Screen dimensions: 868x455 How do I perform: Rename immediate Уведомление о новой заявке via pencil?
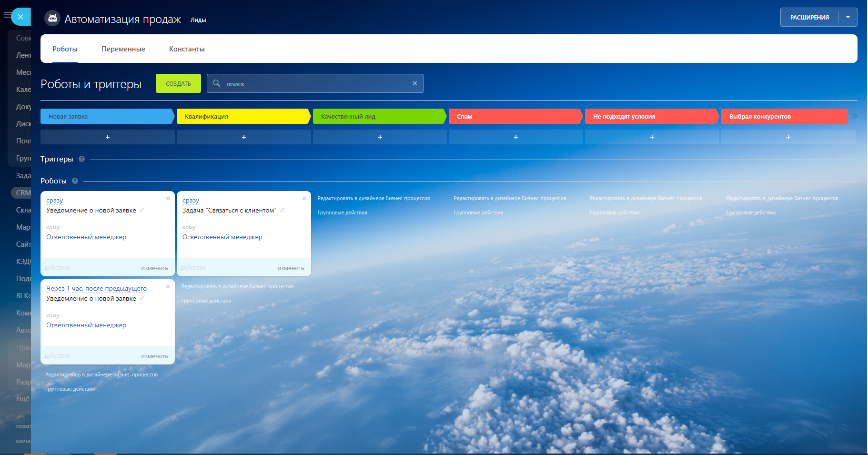click(x=142, y=210)
